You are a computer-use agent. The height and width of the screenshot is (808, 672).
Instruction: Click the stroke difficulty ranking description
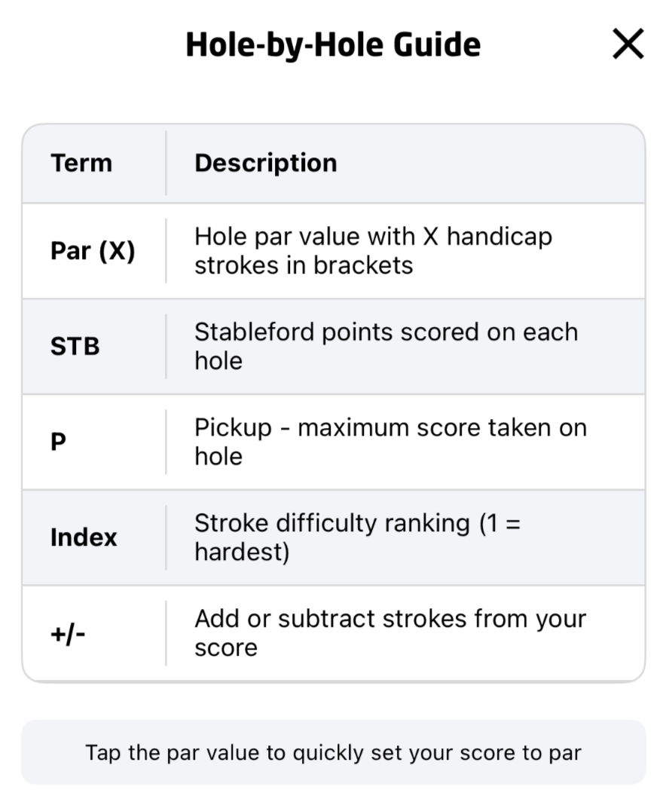click(x=357, y=537)
